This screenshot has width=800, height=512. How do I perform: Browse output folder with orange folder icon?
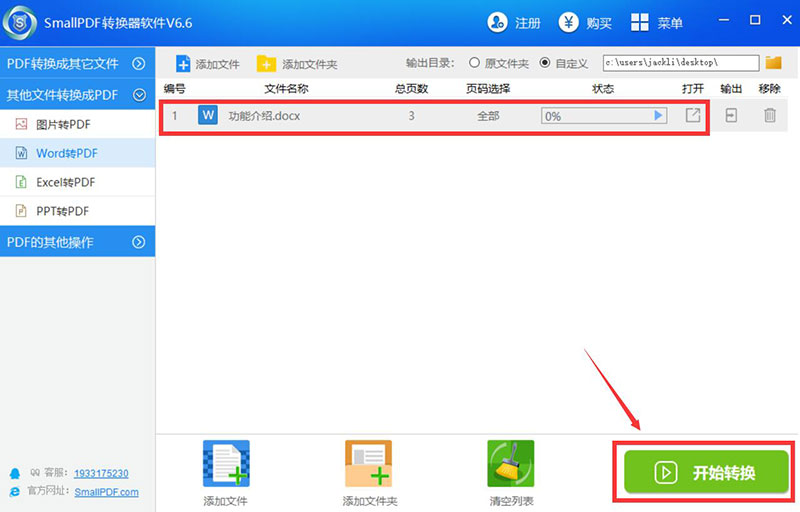[773, 63]
